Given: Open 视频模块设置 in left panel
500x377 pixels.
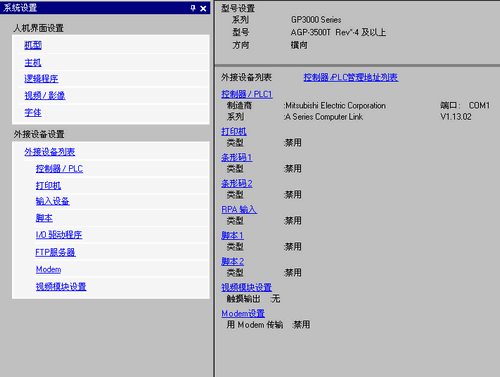Looking at the screenshot, I should coord(61,287).
